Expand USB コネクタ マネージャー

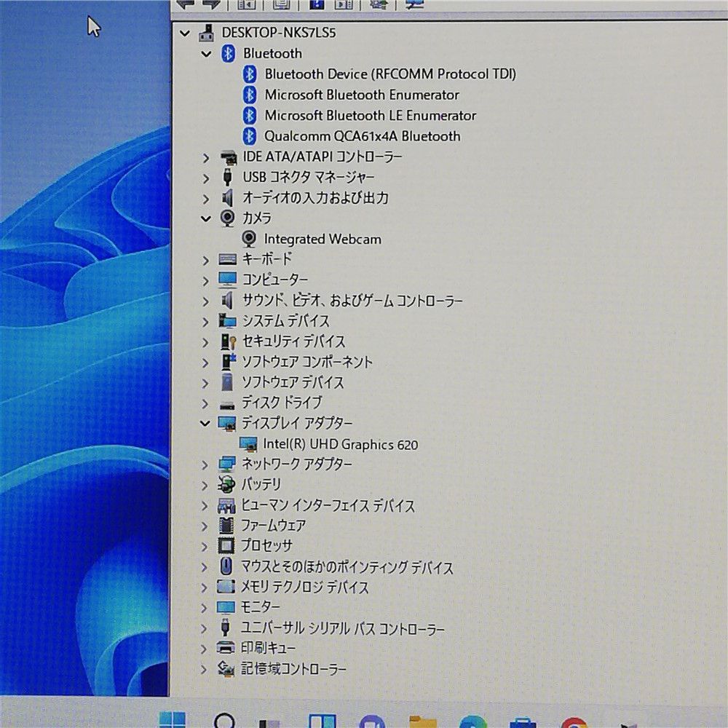[x=206, y=179]
